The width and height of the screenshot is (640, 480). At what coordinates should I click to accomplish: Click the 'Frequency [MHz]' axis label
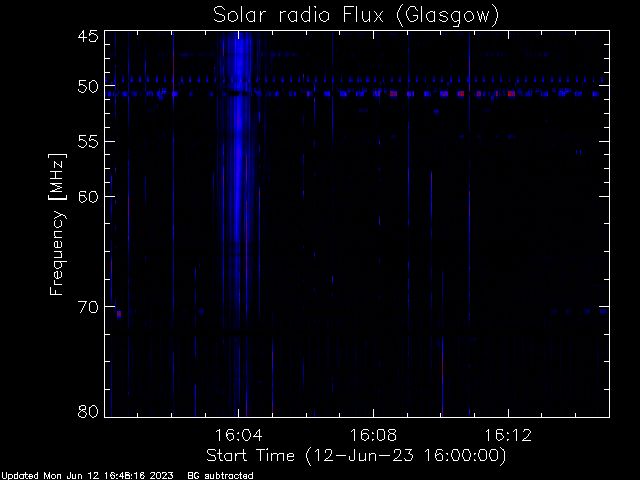click(x=57, y=224)
